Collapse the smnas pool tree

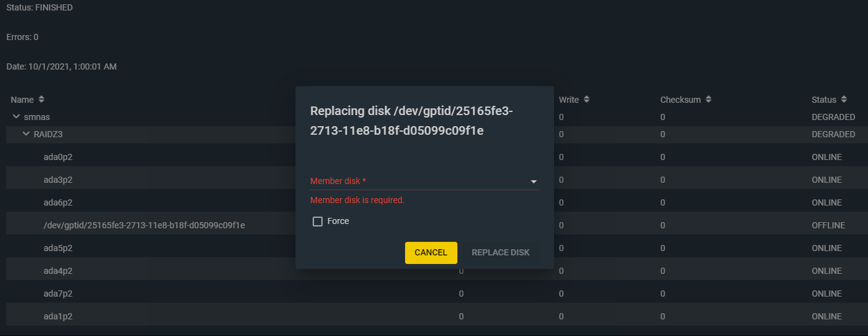click(x=16, y=117)
